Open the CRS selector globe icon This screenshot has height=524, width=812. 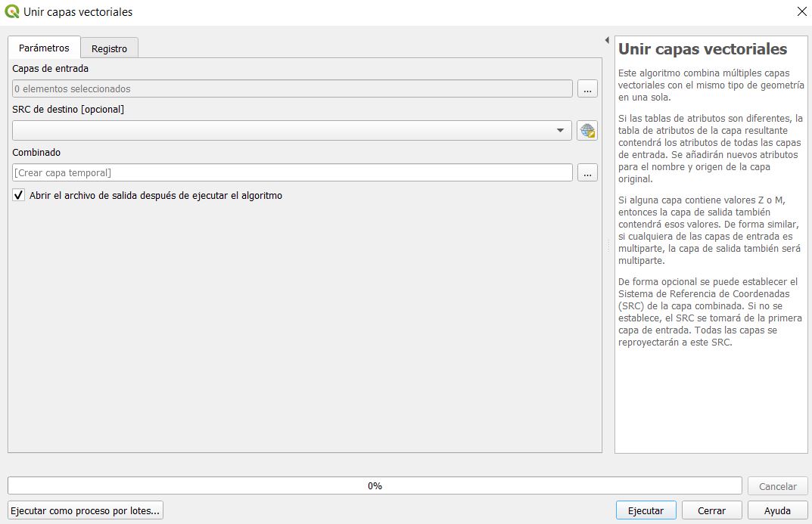click(587, 131)
